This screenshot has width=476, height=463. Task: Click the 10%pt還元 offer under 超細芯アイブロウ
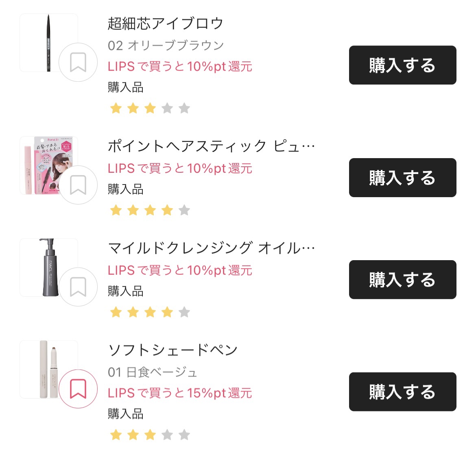click(180, 67)
